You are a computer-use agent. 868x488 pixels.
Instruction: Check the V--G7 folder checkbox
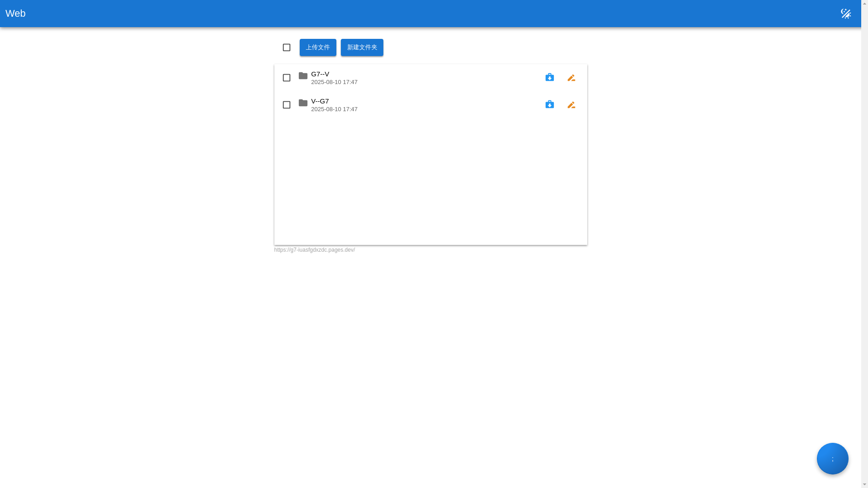[x=287, y=105]
